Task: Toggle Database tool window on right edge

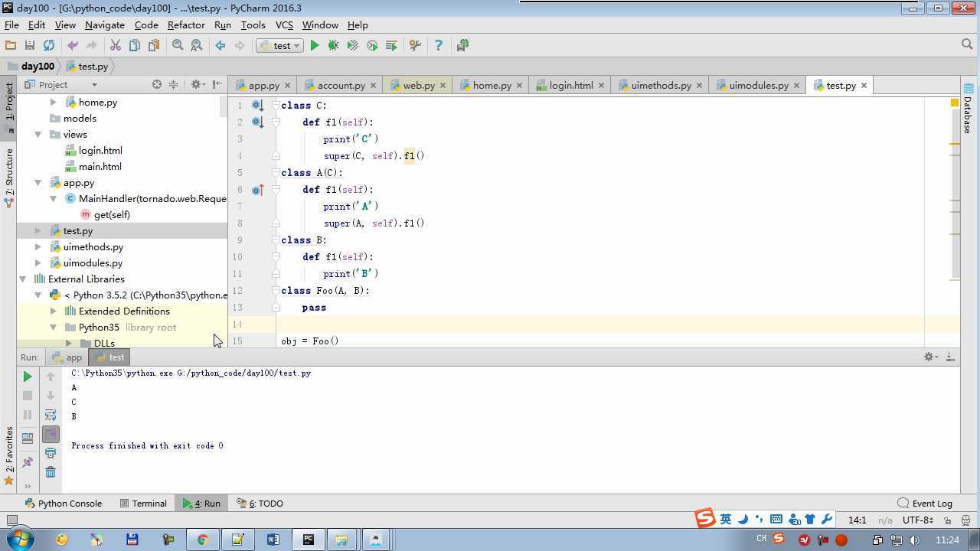Action: click(x=969, y=109)
